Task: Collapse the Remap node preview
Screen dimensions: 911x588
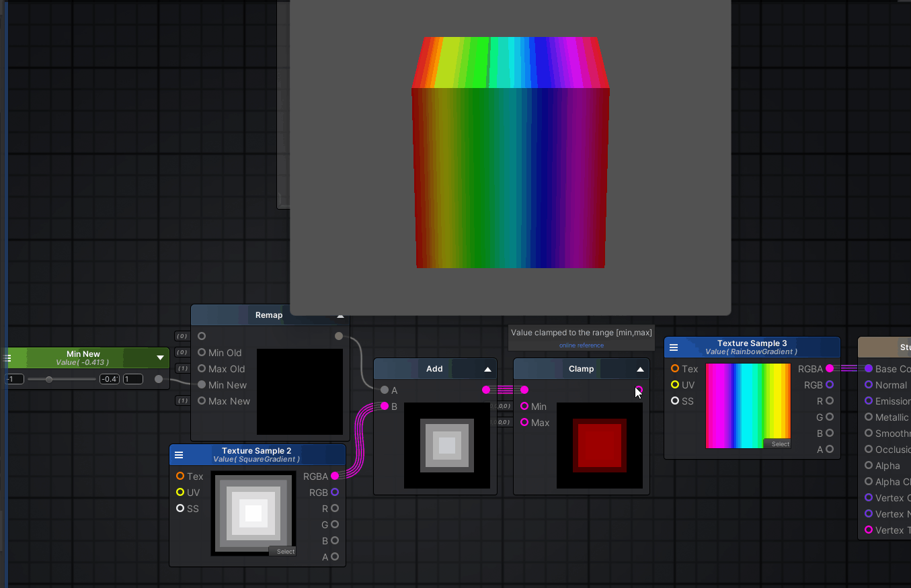Action: [340, 315]
